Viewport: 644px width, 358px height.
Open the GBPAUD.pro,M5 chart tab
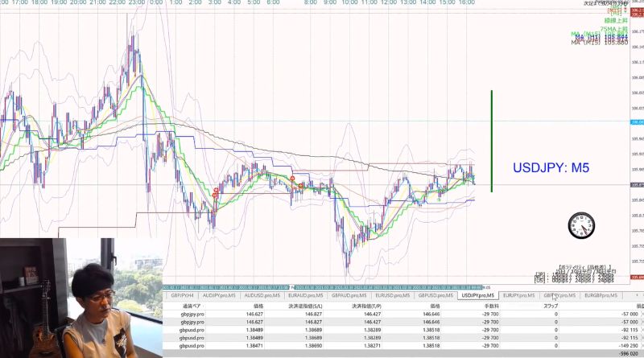349,295
